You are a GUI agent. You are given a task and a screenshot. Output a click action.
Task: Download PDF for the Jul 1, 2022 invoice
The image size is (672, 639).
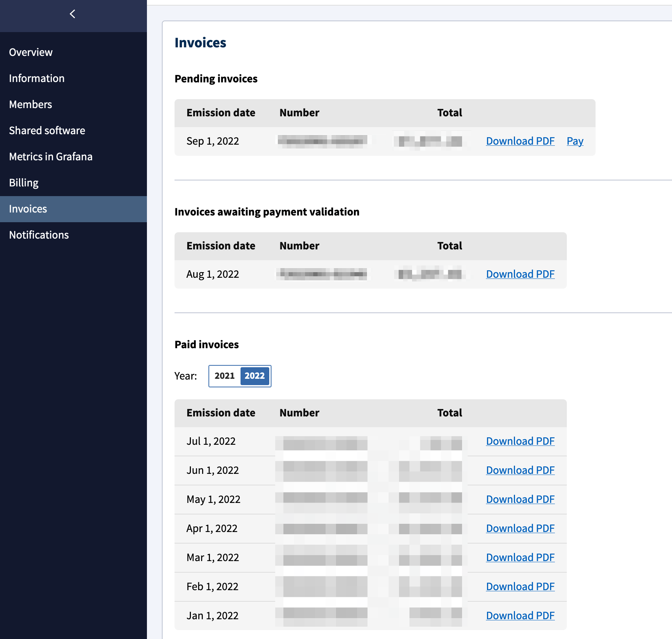pyautogui.click(x=520, y=441)
